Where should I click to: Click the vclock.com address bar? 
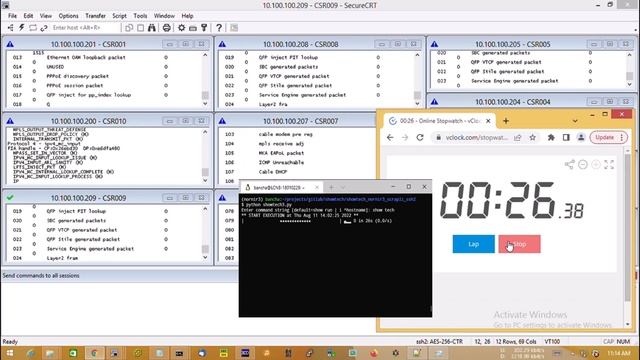click(x=476, y=138)
